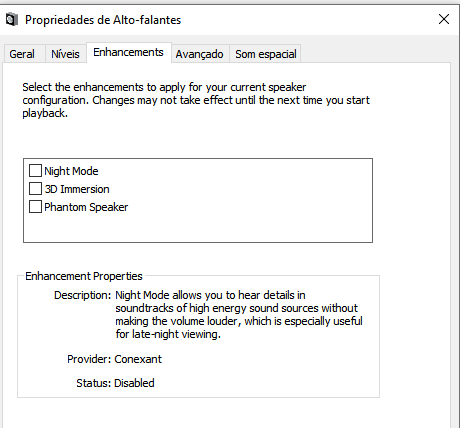Image resolution: width=460 pixels, height=428 pixels.
Task: Select the Phantom Speaker label text
Action: 86,207
